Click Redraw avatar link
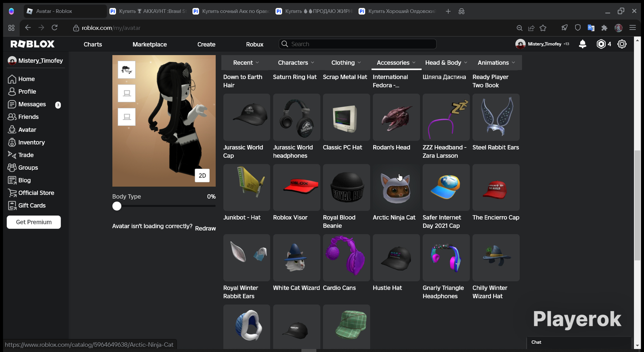The image size is (644, 352). pos(205,228)
